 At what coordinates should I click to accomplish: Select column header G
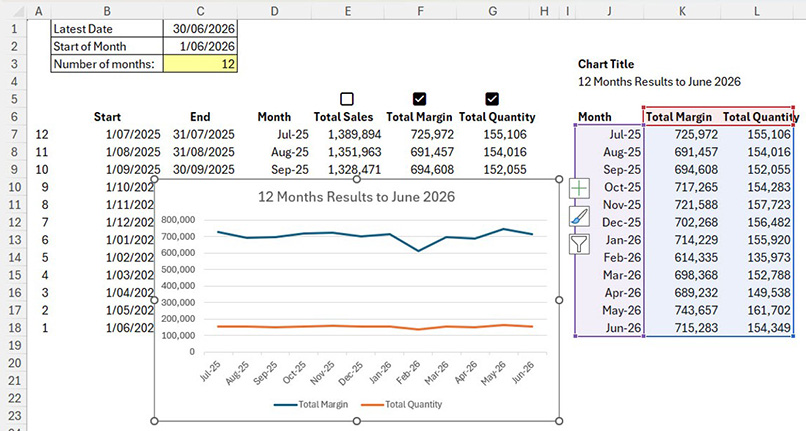coord(492,11)
